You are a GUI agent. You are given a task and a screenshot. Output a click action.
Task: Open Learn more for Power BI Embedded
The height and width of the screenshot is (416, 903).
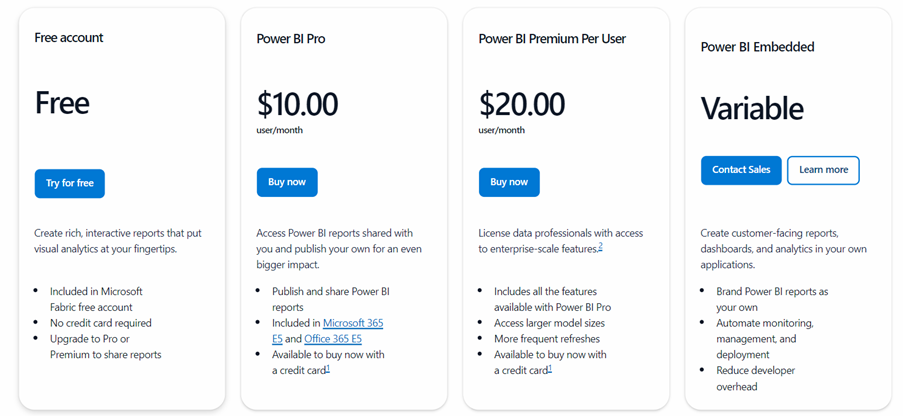[823, 170]
